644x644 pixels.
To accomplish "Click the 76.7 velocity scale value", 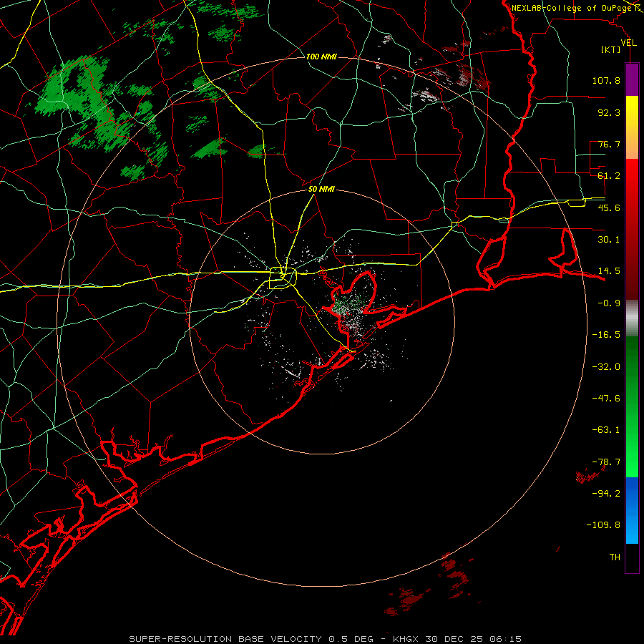I will [x=609, y=144].
